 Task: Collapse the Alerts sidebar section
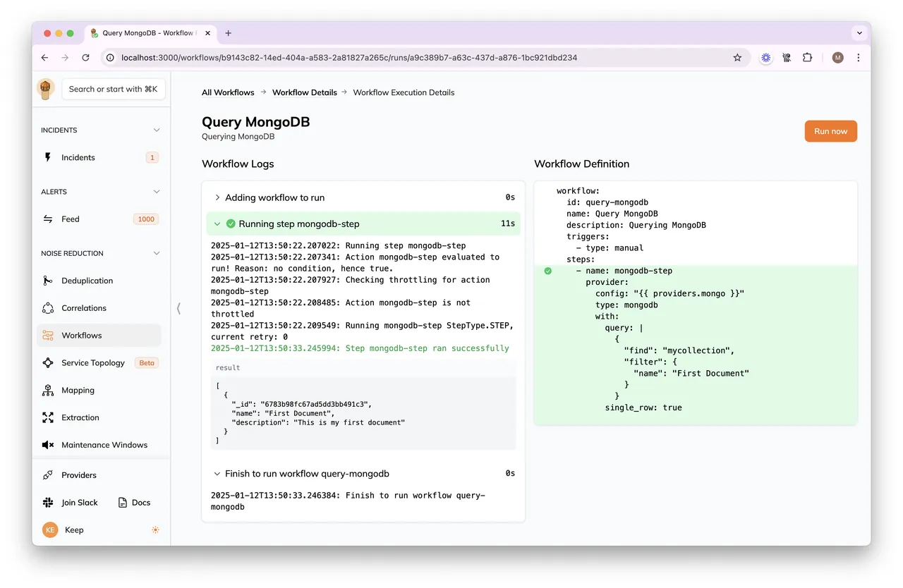pyautogui.click(x=157, y=192)
